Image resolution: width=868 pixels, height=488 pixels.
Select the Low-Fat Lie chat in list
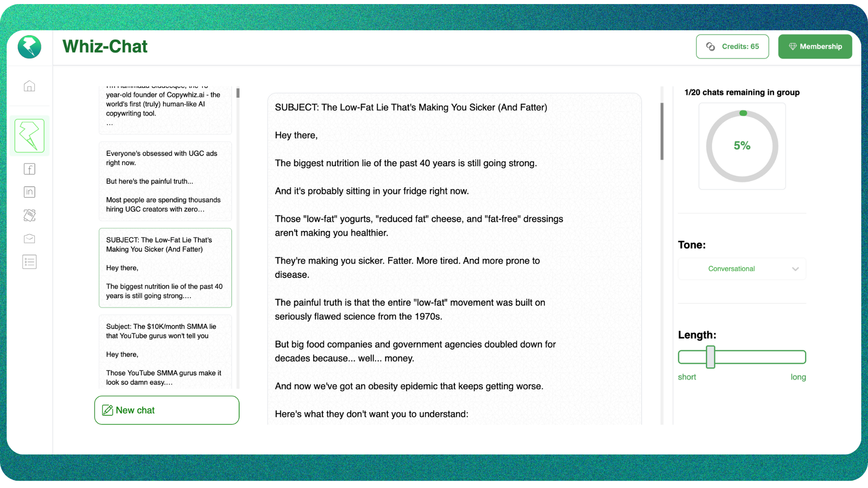[x=165, y=268]
